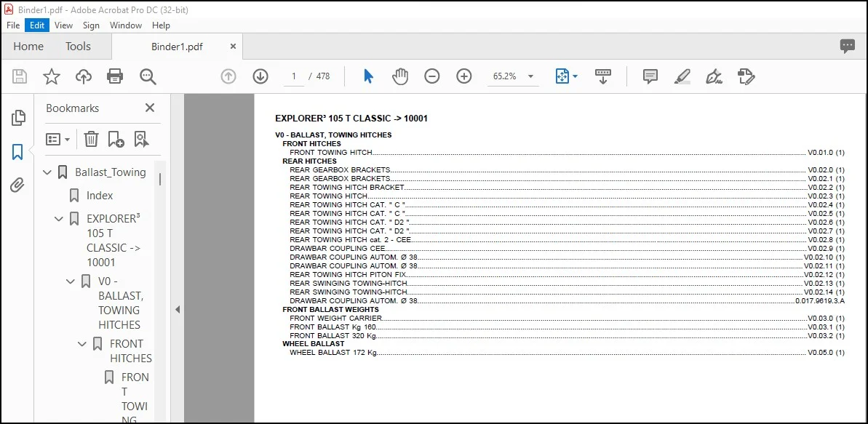The height and width of the screenshot is (424, 868).
Task: Click find current bookmark icon
Action: pos(141,139)
